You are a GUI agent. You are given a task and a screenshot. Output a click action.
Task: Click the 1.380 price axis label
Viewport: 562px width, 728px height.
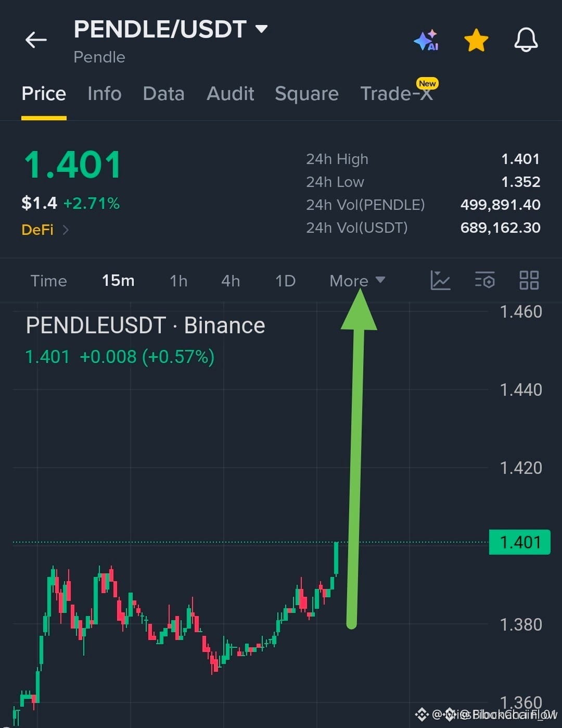coord(520,624)
